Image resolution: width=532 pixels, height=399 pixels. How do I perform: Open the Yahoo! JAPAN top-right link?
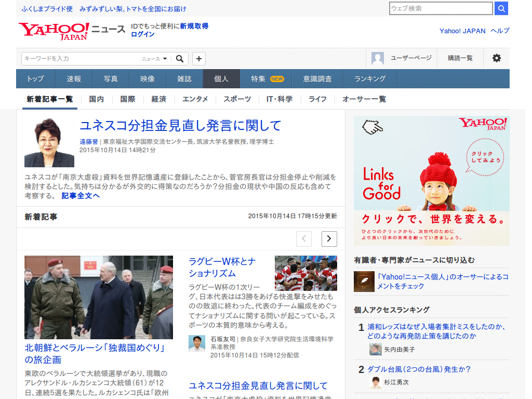[462, 31]
